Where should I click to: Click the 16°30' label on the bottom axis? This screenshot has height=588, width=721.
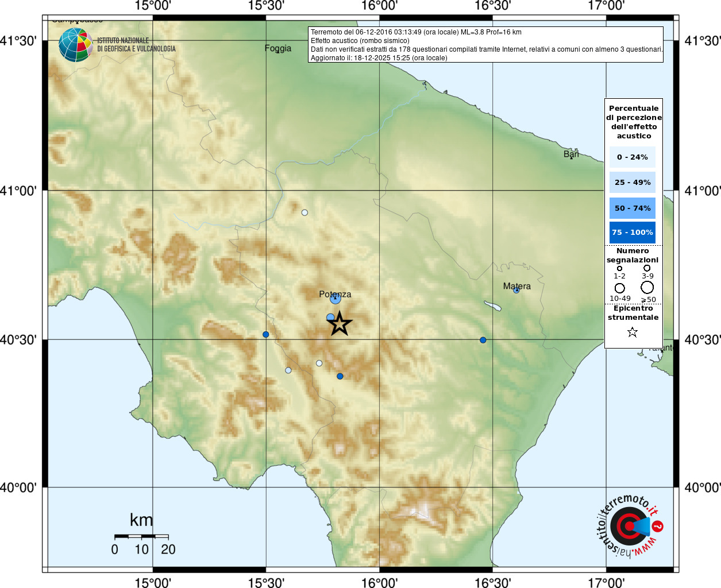coord(492,582)
